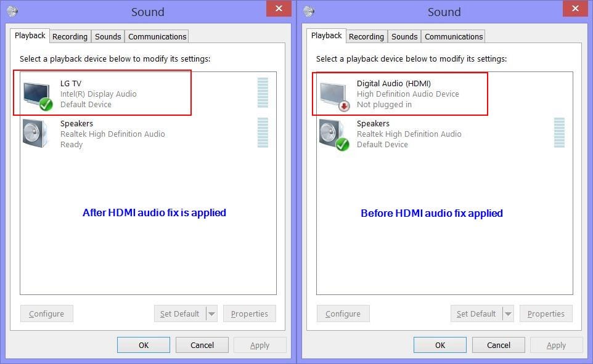This screenshot has height=364, width=593.
Task: Click 'Ready' status under left Speakers
Action: pos(72,144)
